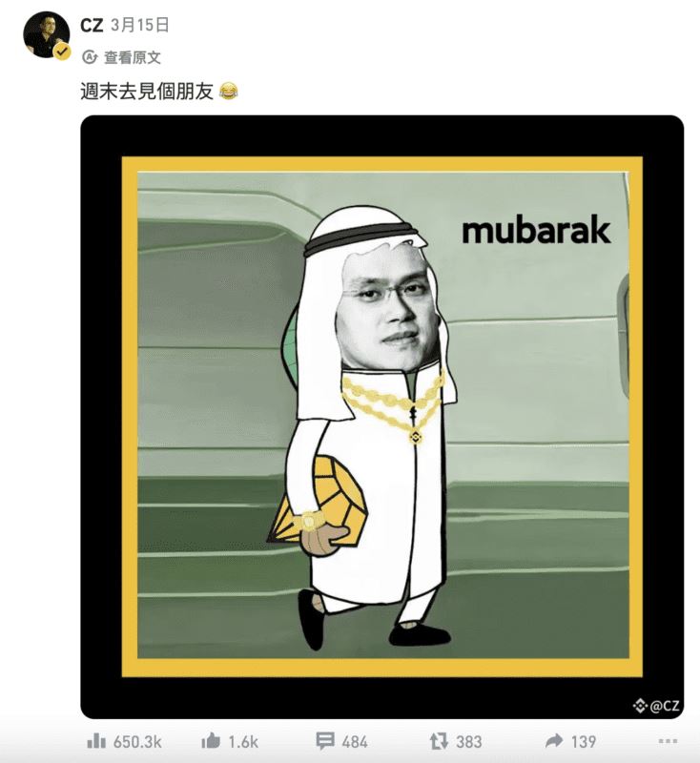Click the post text 週末去見個朋友

tap(147, 91)
